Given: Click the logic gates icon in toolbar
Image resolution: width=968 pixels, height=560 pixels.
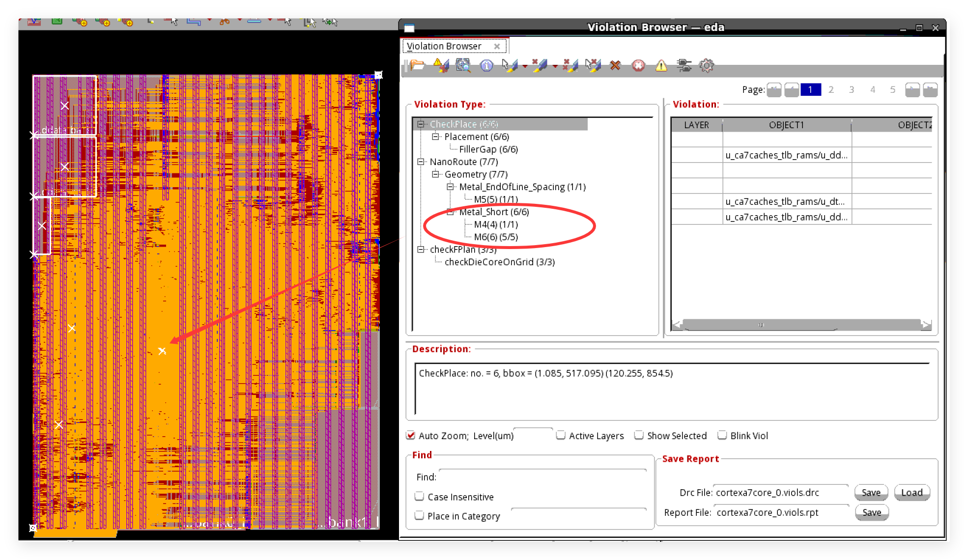Looking at the screenshot, I should point(684,65).
